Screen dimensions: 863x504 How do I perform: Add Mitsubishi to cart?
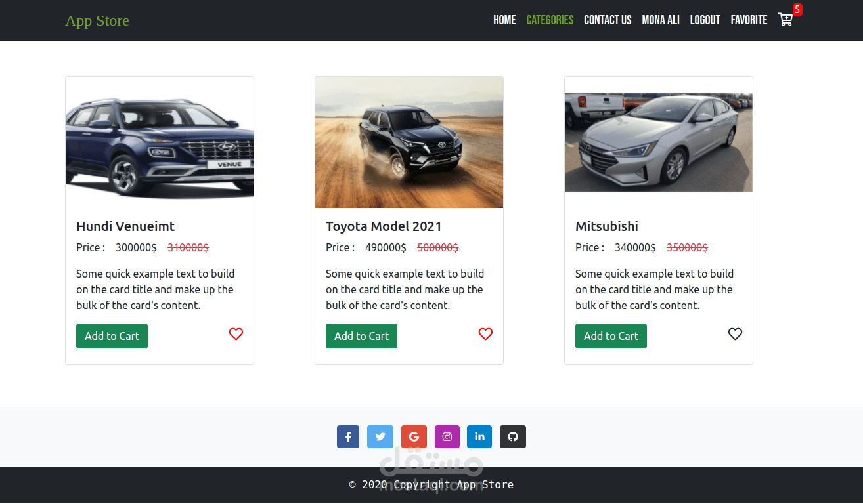[x=611, y=336]
